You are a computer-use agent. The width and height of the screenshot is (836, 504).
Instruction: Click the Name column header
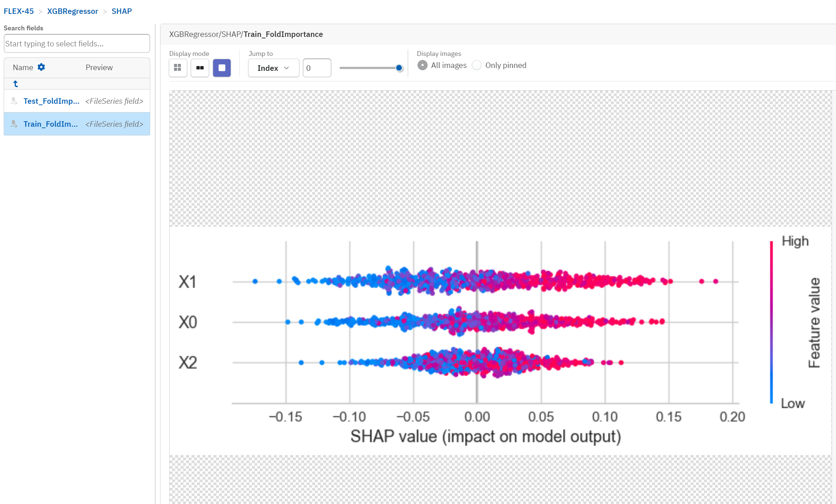point(23,68)
